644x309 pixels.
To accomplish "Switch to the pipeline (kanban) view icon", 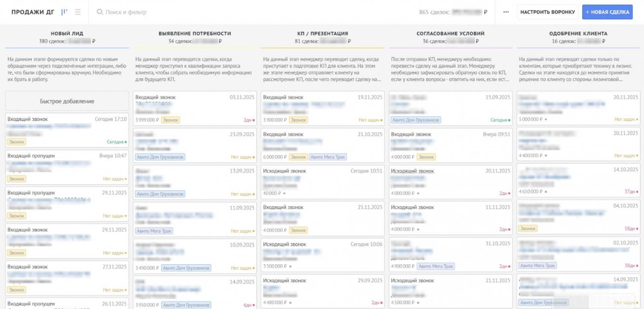I will (x=64, y=12).
